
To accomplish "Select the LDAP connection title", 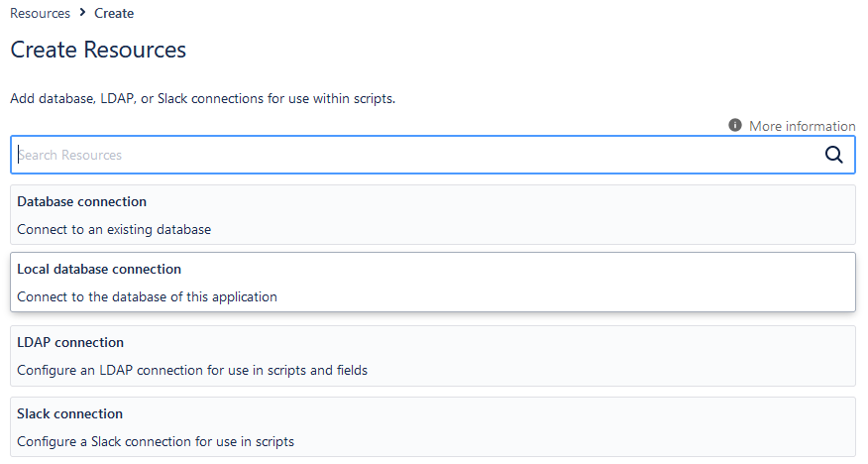I will pos(70,342).
